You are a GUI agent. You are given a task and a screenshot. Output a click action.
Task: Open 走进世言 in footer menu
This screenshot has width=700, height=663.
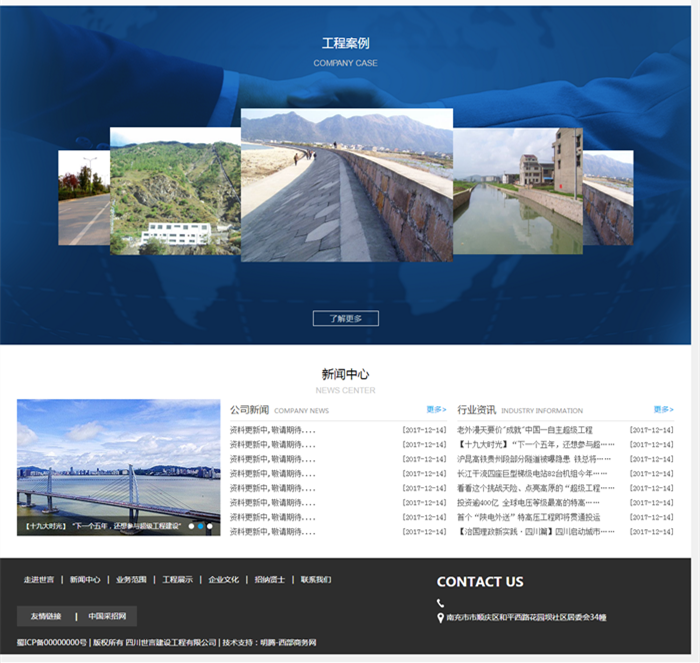(x=39, y=580)
